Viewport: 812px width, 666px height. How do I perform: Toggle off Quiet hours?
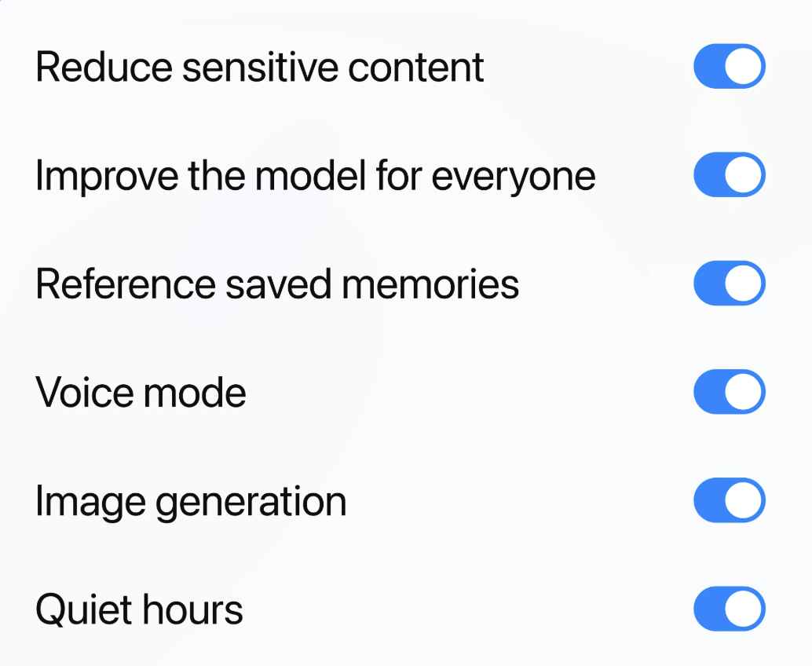click(729, 609)
